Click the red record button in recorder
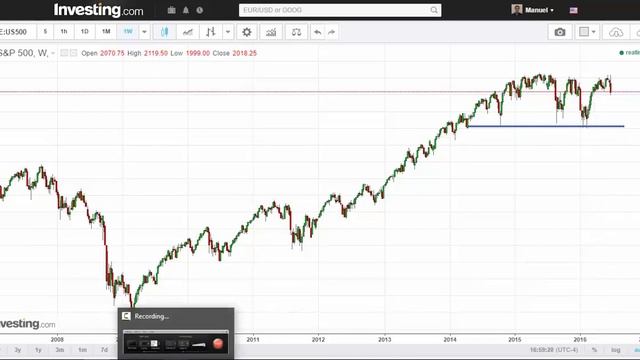Viewport: 640px width, 360px height. [x=218, y=344]
